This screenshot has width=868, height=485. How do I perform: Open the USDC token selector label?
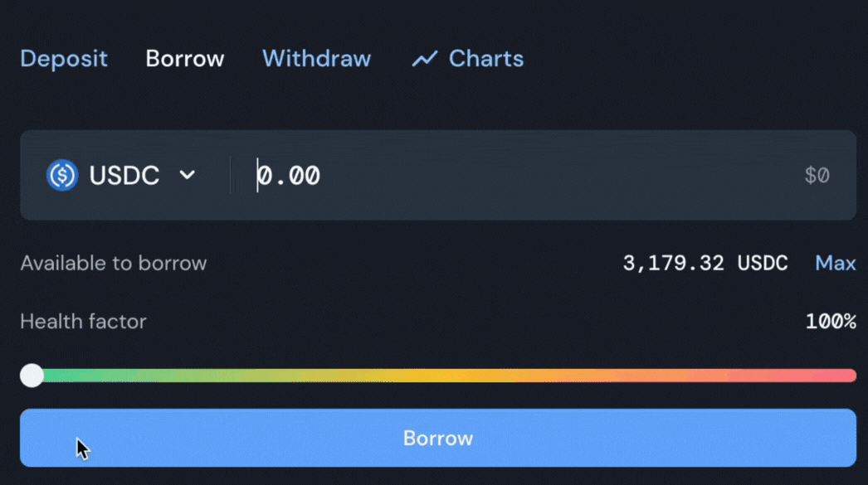tap(124, 175)
